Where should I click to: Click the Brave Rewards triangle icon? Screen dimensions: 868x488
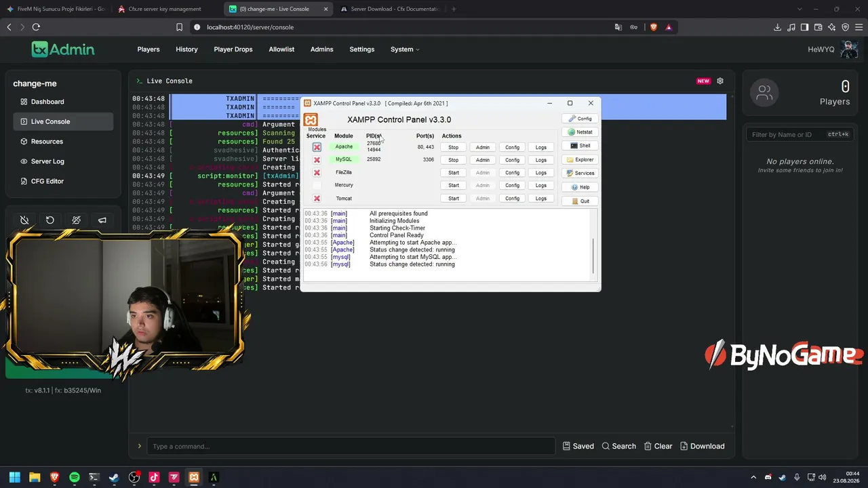[x=669, y=27]
